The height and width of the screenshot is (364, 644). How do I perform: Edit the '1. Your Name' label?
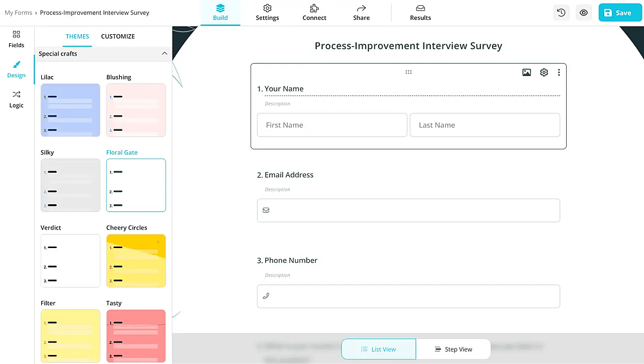click(x=284, y=89)
